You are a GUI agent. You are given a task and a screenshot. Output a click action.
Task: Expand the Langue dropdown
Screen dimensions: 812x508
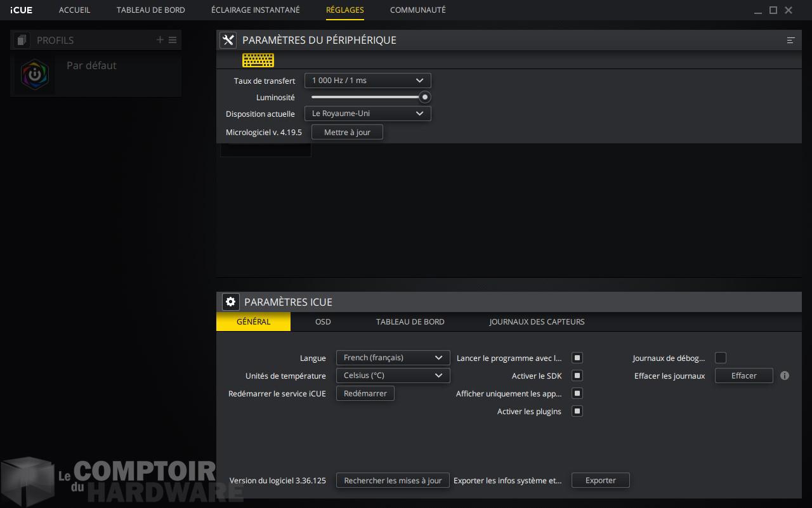(393, 358)
